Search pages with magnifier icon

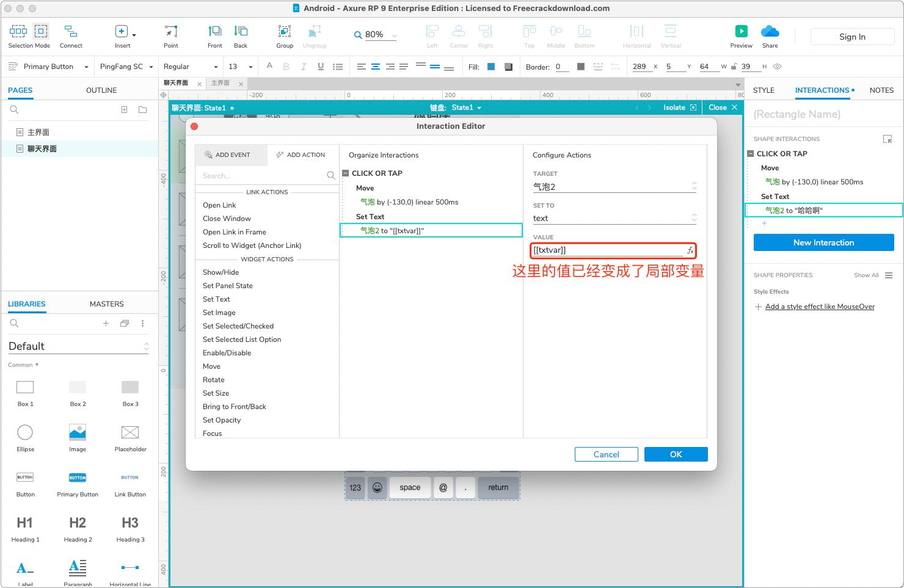pos(14,110)
